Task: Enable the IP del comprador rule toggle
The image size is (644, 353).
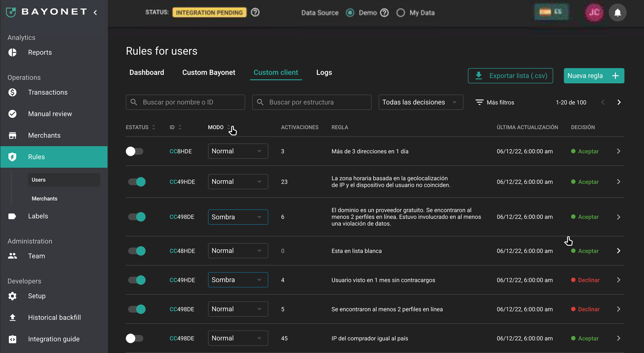Action: (135, 338)
